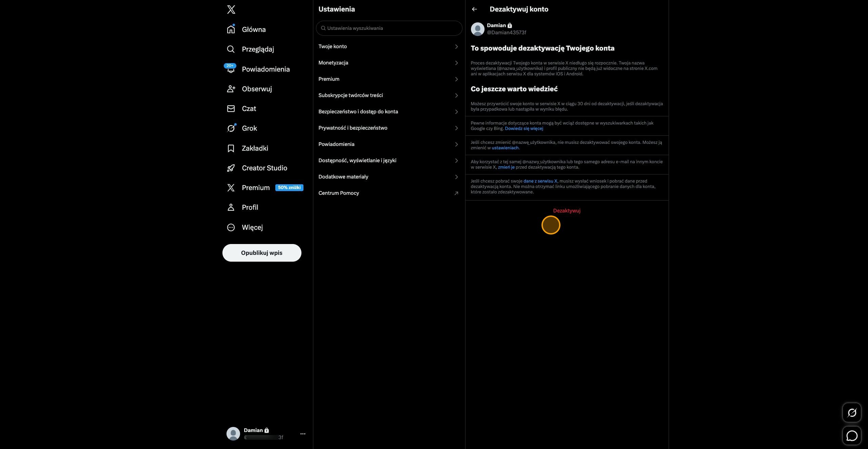Expand Subskrypcje twórców treści chevron

pyautogui.click(x=456, y=95)
